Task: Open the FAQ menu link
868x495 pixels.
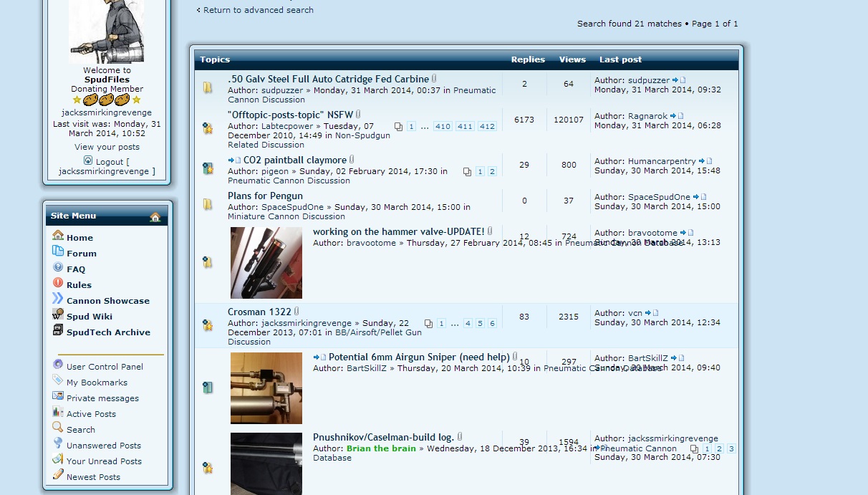Action: [76, 269]
